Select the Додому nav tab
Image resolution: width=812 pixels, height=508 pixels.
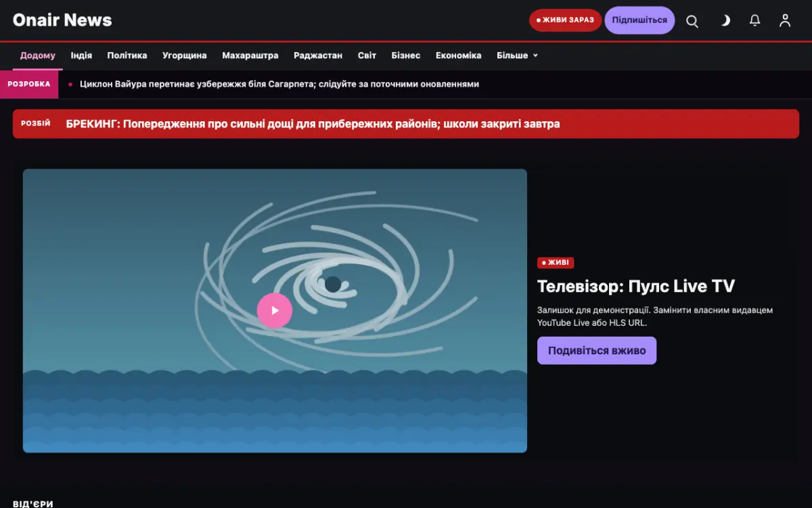pyautogui.click(x=38, y=56)
